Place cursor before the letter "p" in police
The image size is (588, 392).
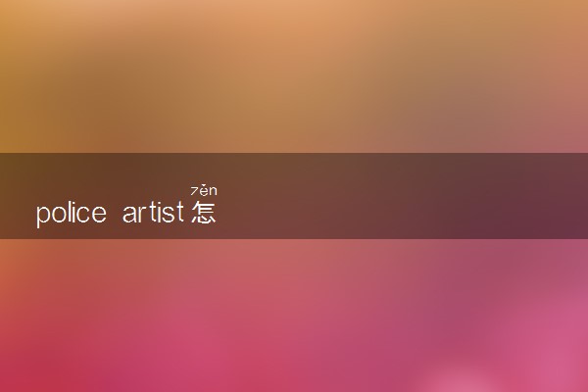coord(35,213)
